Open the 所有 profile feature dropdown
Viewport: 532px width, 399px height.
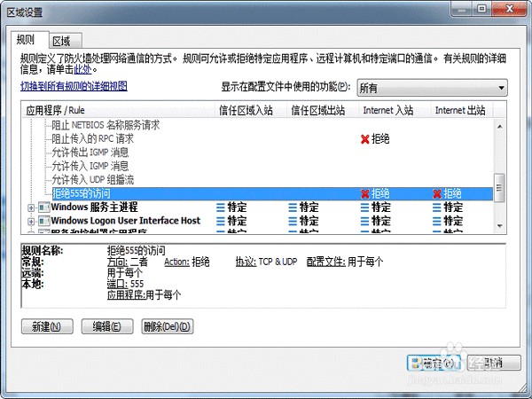pos(433,88)
